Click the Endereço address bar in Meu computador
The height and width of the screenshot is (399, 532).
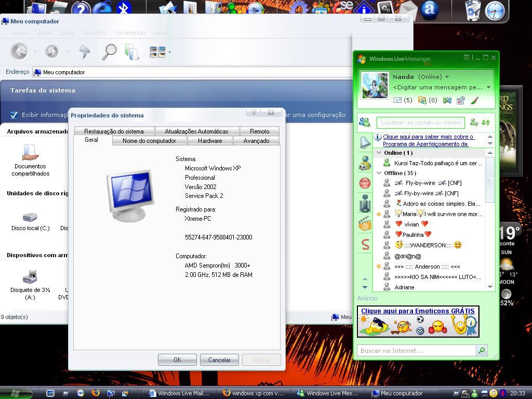192,72
